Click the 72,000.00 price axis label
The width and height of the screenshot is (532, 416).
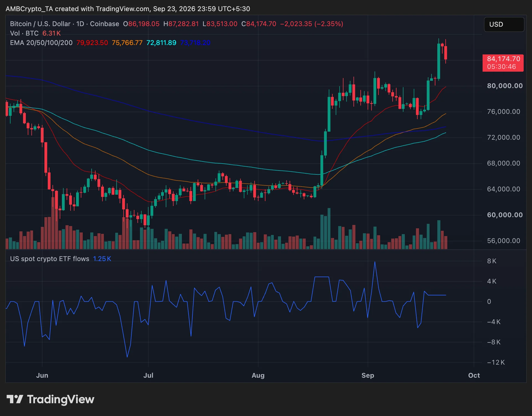point(503,137)
